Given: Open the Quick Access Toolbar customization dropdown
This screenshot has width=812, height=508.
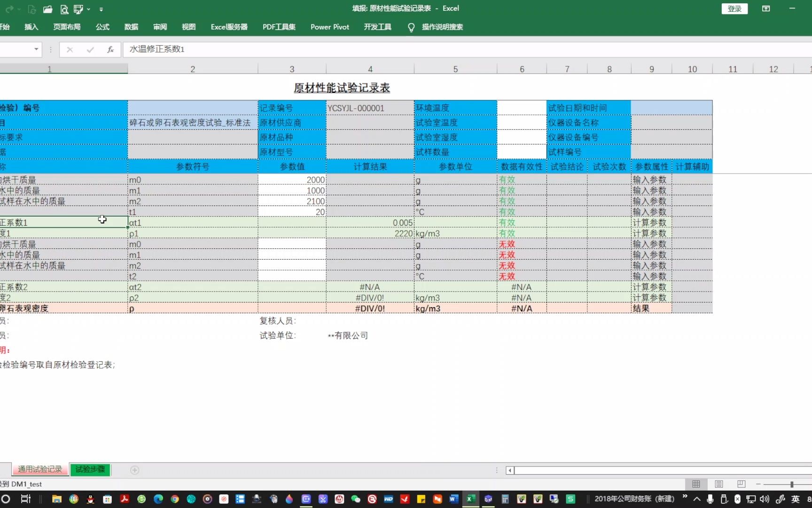Looking at the screenshot, I should point(101,9).
